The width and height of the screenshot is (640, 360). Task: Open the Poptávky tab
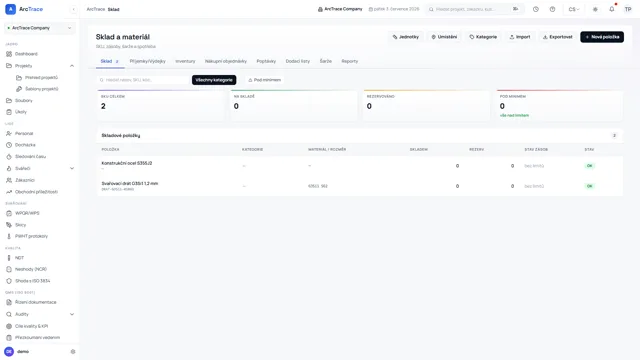(x=266, y=61)
